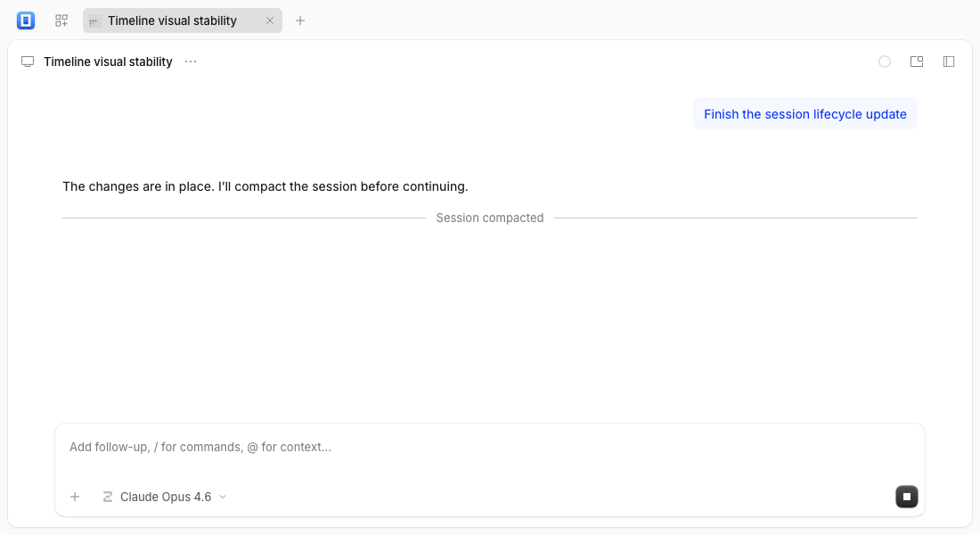980x535 pixels.
Task: Click the plus attach icon in composer
Action: pyautogui.click(x=75, y=497)
